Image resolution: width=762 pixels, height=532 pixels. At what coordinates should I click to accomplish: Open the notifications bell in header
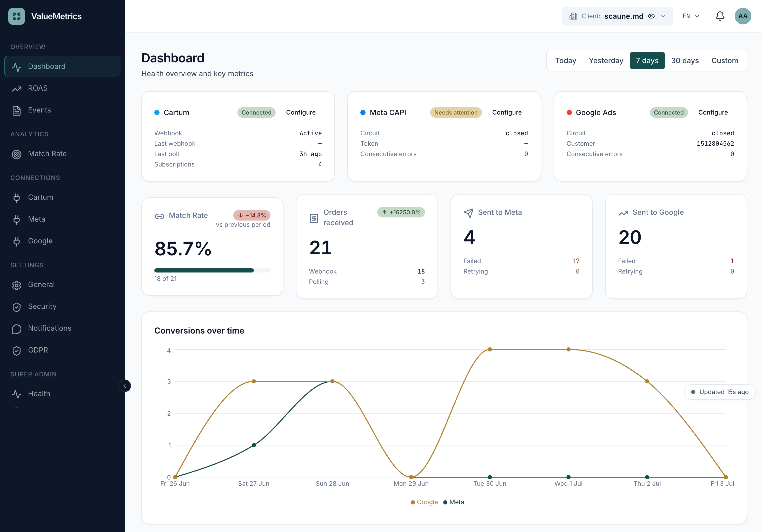coord(720,16)
